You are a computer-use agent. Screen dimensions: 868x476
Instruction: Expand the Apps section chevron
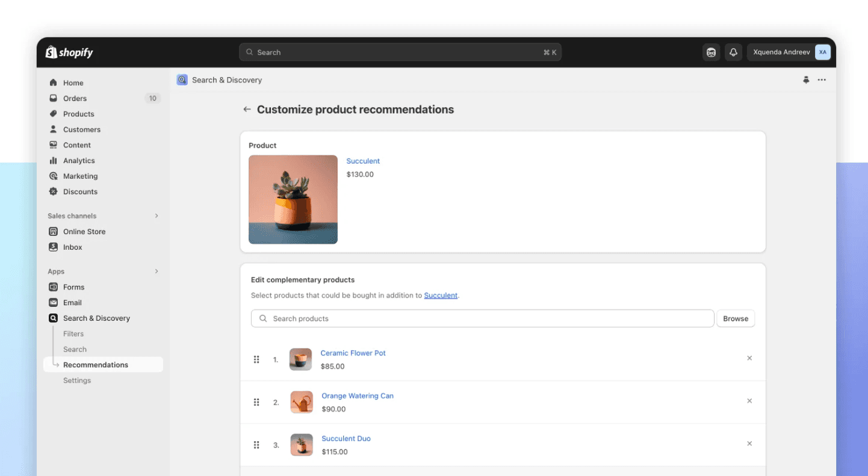[157, 271]
